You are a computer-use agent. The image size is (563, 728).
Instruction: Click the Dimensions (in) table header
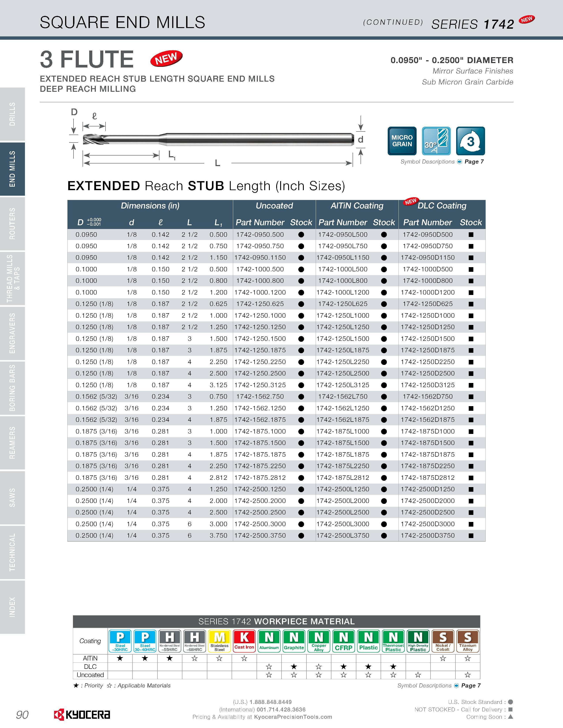150,206
